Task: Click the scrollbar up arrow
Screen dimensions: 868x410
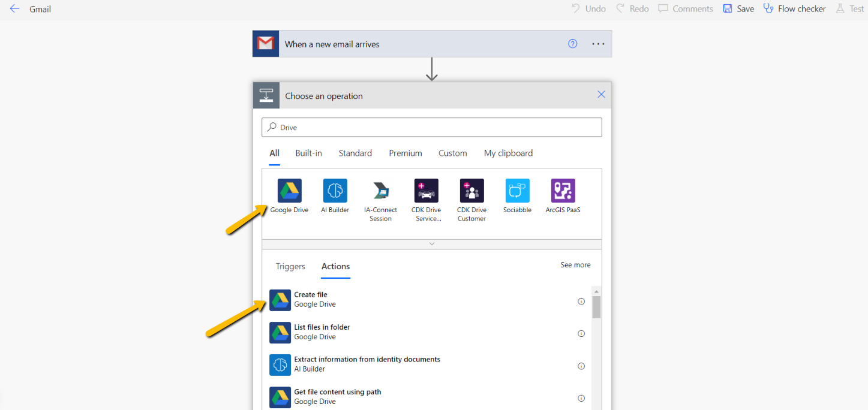Action: (x=596, y=291)
